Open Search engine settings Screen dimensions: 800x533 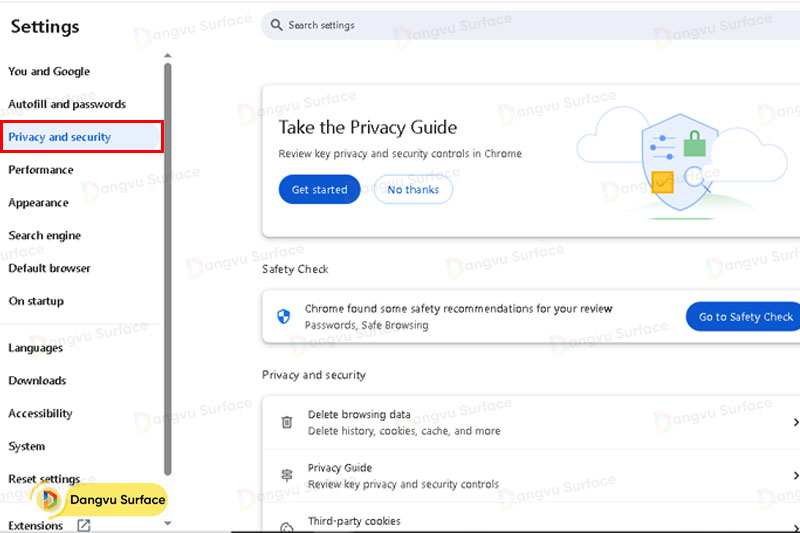tap(45, 236)
